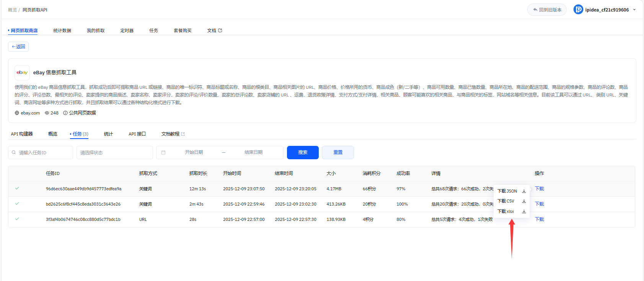The height and width of the screenshot is (281, 644).
Task: Expand the ipidea account menu
Action: coord(634,10)
